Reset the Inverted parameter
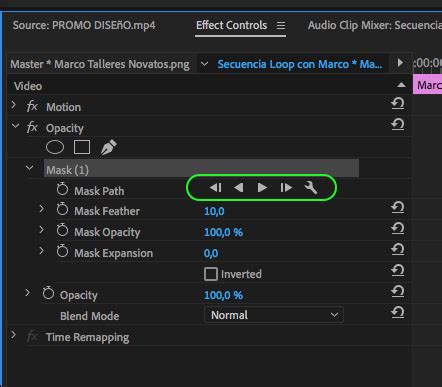The height and width of the screenshot is (387, 442). [398, 271]
